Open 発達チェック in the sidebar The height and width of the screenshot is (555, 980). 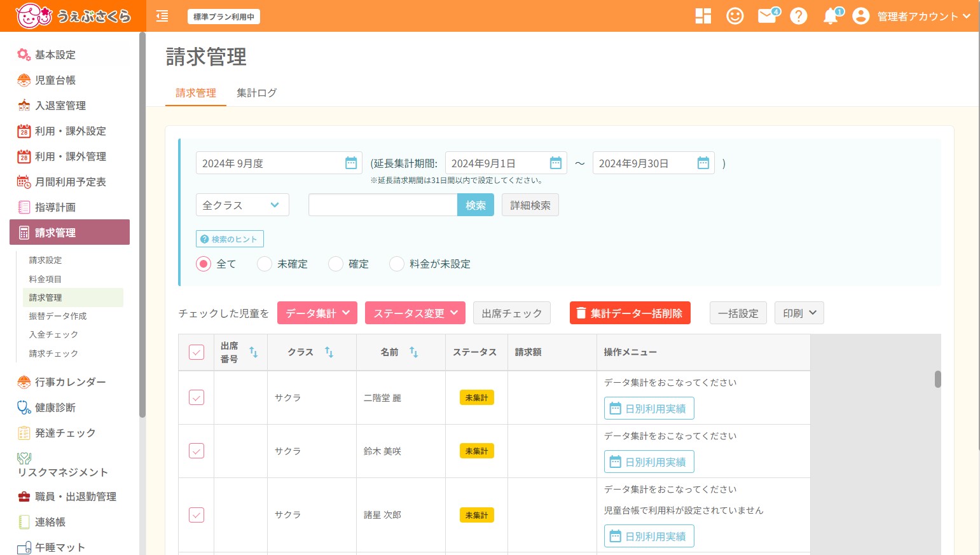coord(70,433)
